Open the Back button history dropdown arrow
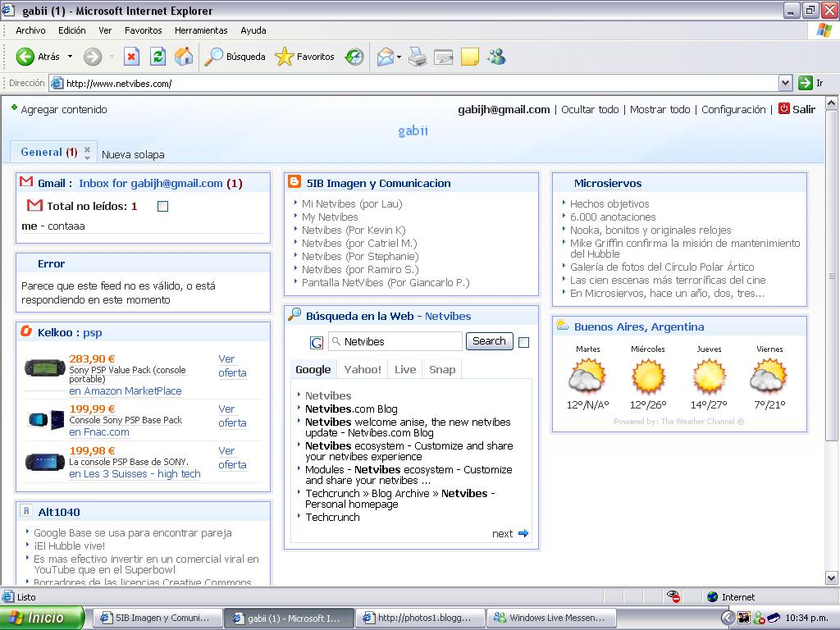The image size is (840, 630). pyautogui.click(x=70, y=57)
